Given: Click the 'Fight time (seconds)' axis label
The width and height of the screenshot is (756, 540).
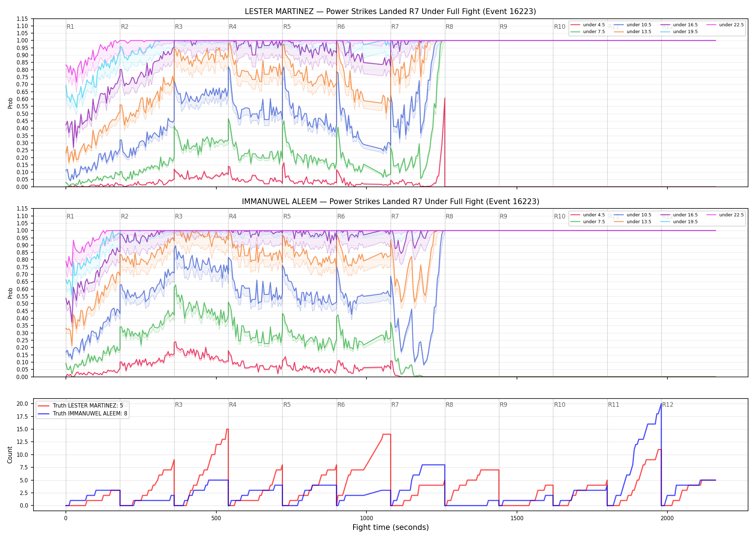Looking at the screenshot, I should pos(391,527).
